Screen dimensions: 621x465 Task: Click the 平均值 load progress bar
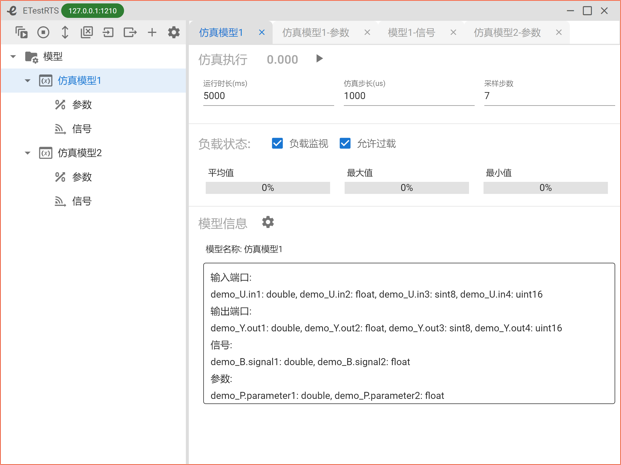(x=268, y=188)
